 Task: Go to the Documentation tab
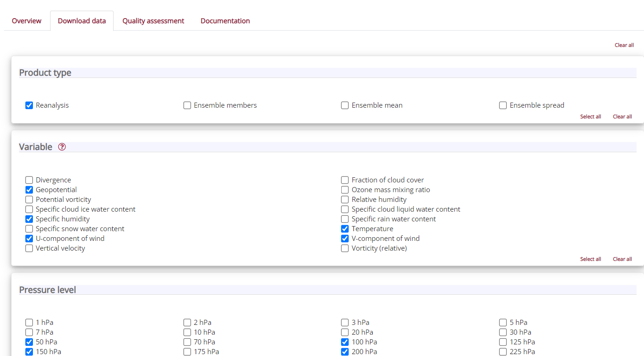point(225,21)
